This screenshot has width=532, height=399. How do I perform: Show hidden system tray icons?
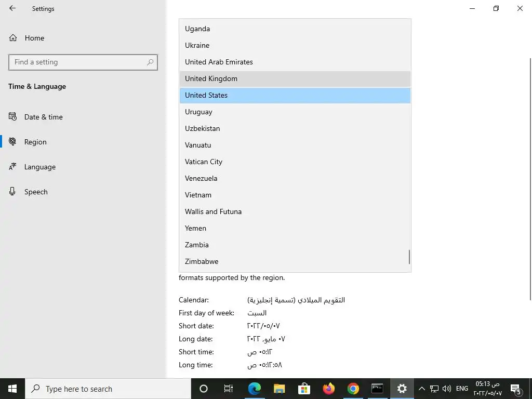(x=422, y=389)
